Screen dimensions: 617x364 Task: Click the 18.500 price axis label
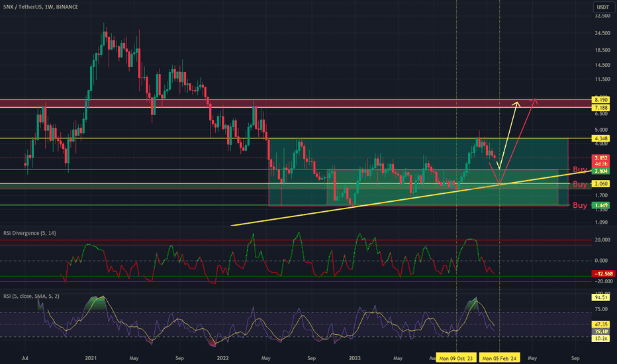pyautogui.click(x=602, y=50)
